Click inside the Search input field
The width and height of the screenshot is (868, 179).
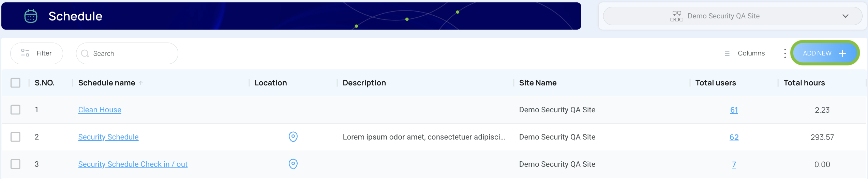click(x=127, y=53)
